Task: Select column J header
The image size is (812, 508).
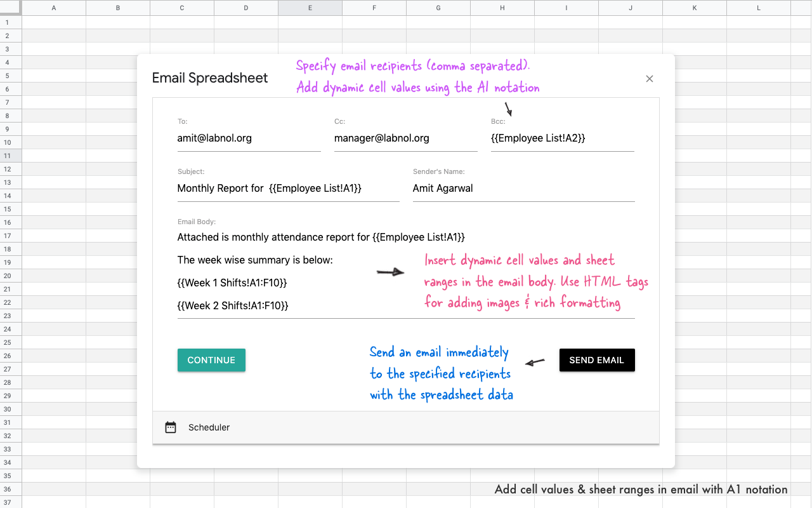Action: pos(631,8)
